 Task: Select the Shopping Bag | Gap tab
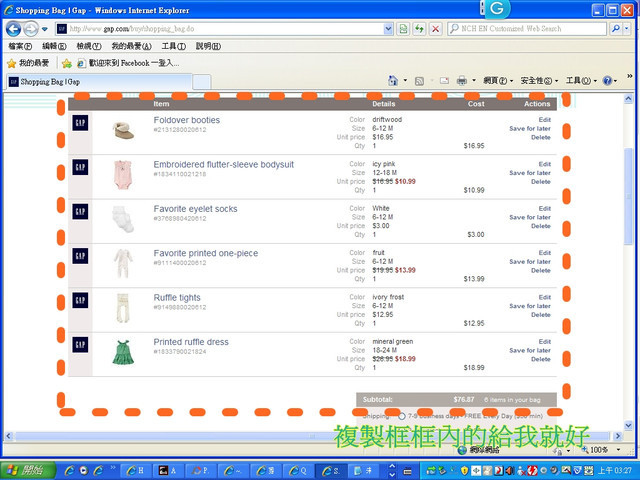(99, 82)
